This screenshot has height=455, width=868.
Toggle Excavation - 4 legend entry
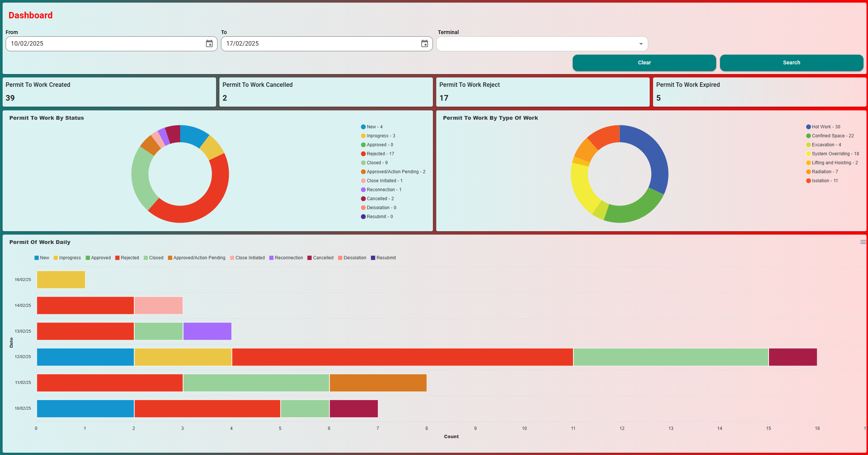[824, 145]
